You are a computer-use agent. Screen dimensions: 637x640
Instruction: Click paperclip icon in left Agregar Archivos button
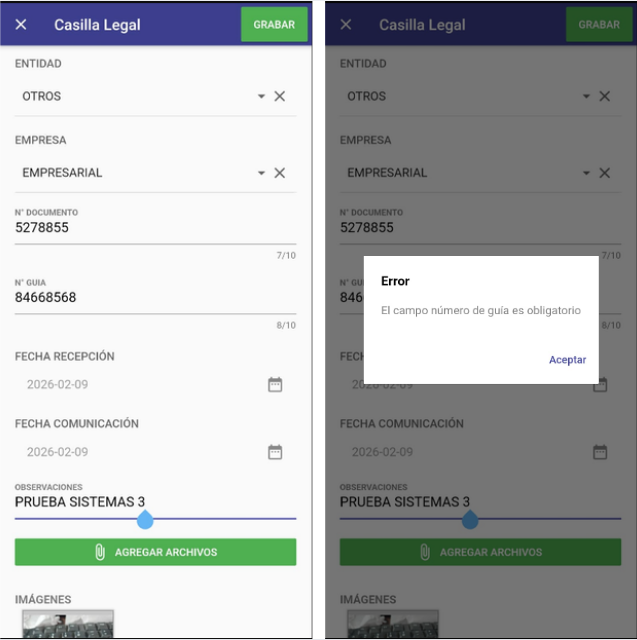[x=100, y=552]
